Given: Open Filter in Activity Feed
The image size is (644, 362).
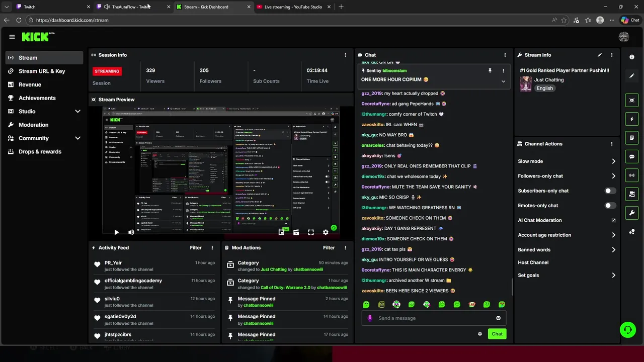Looking at the screenshot, I should coord(196,248).
